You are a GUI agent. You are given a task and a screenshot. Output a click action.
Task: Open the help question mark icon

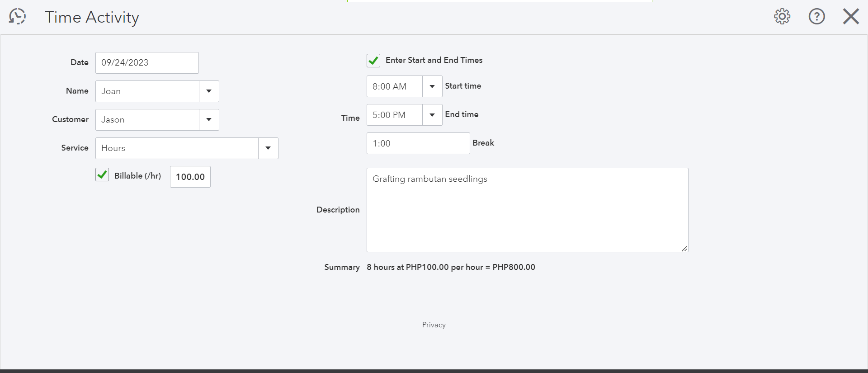(816, 17)
